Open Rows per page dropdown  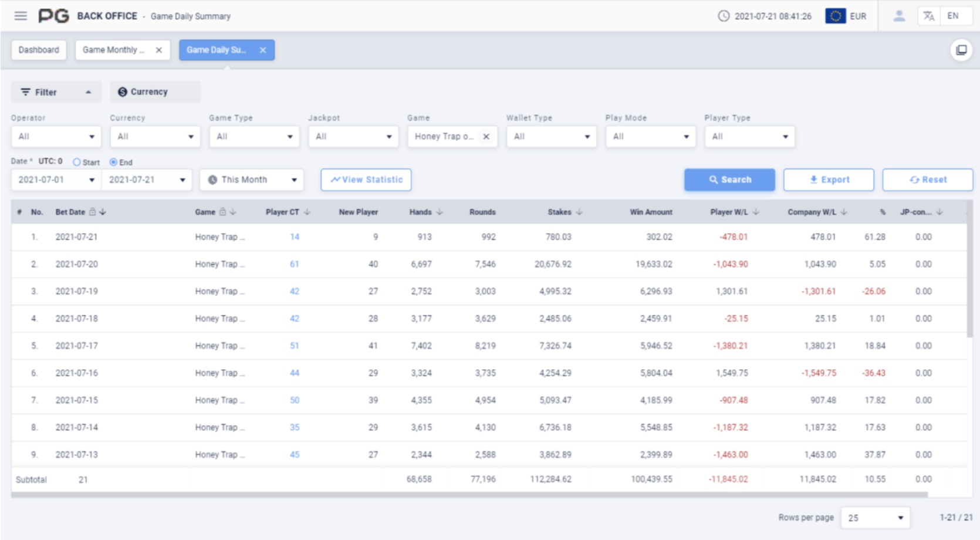(x=875, y=518)
